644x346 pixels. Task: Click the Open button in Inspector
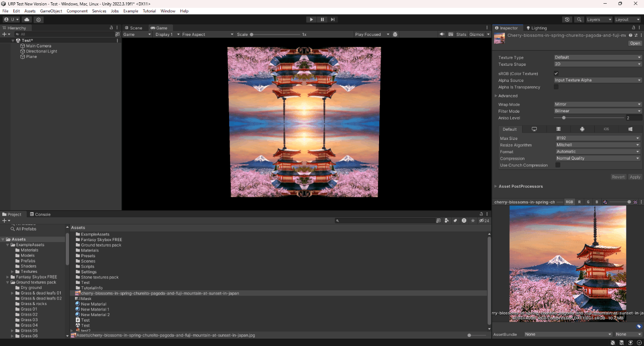tap(635, 43)
